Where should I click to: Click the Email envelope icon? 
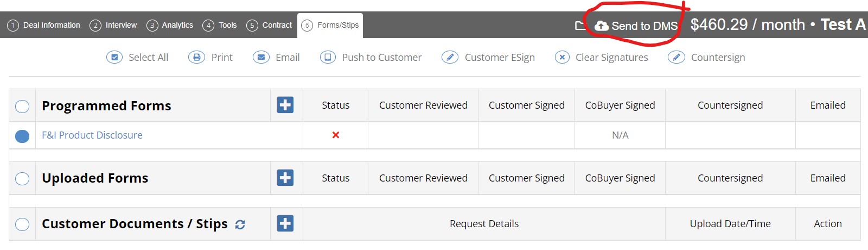pyautogui.click(x=261, y=57)
